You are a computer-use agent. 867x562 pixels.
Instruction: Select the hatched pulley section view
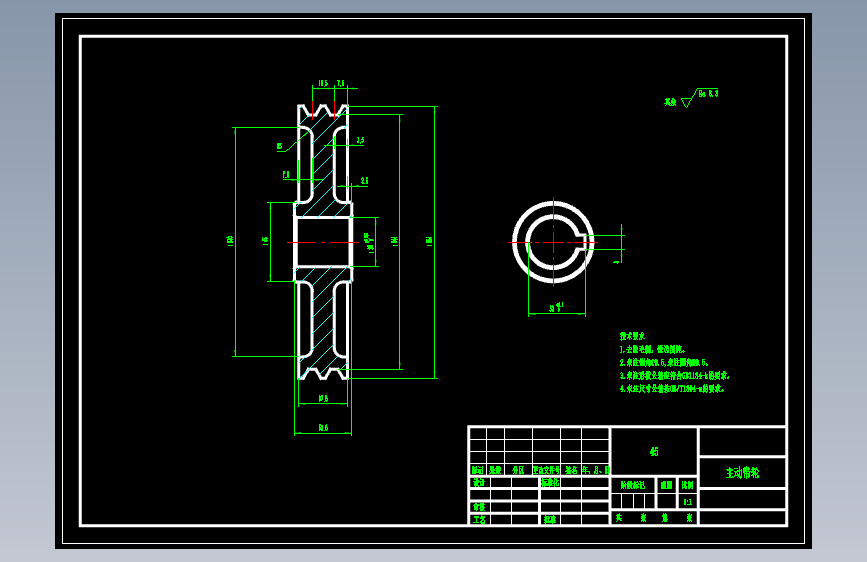323,242
